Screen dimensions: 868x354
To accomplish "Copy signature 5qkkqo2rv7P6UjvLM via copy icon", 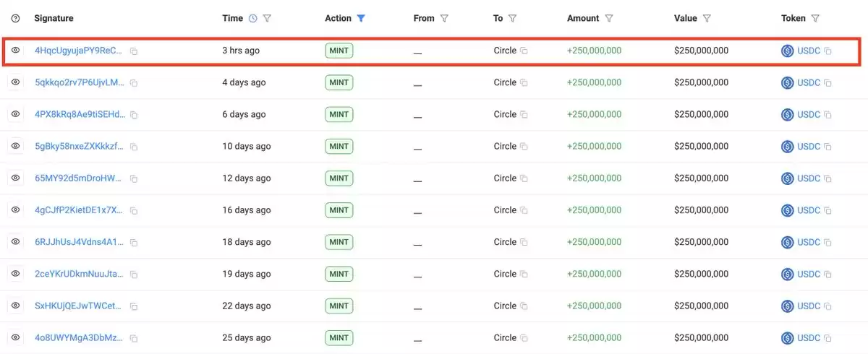I will point(134,83).
